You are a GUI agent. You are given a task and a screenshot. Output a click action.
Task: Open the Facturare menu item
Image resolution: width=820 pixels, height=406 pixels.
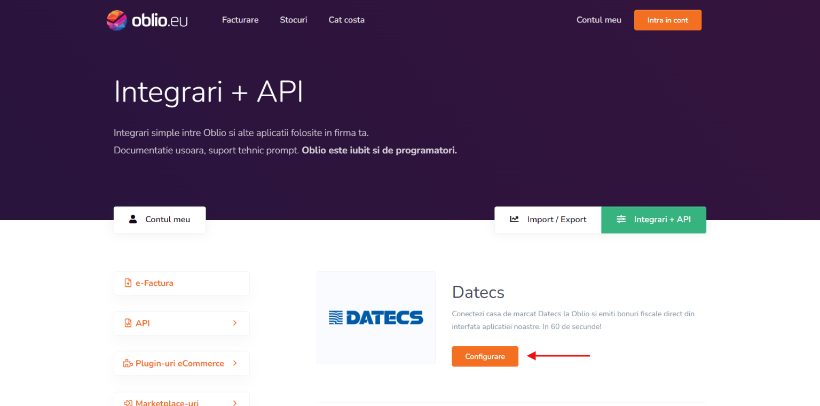(240, 20)
